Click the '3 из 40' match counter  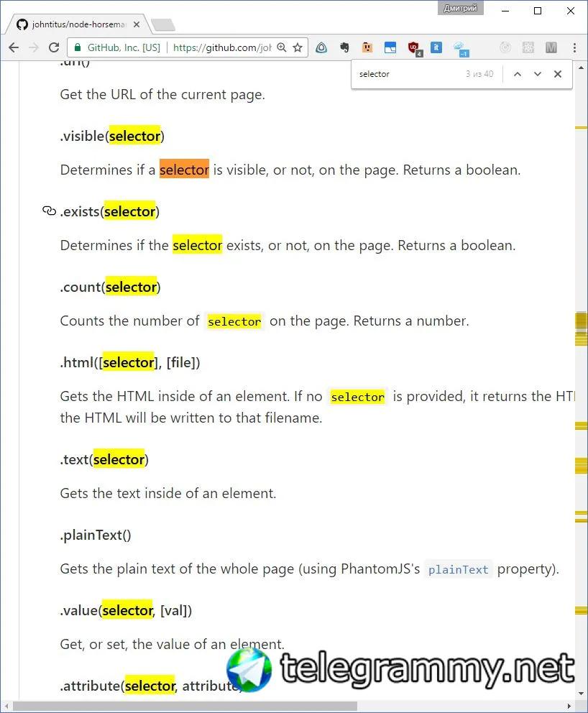coord(479,74)
